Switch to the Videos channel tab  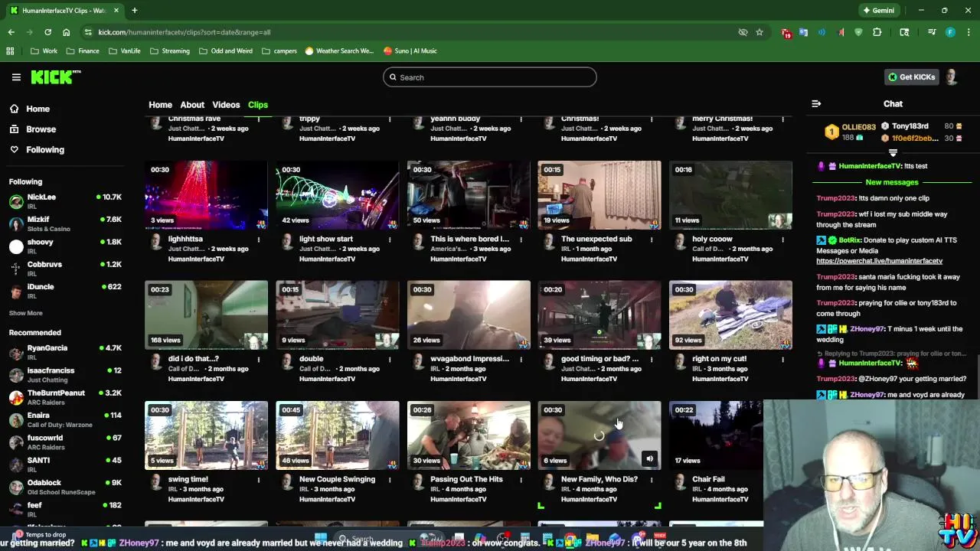pos(226,105)
